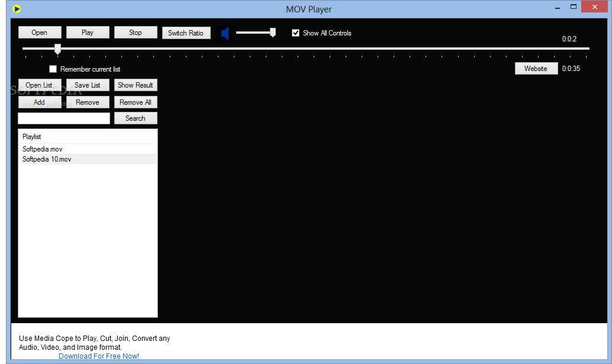Click the Search button
The image size is (612, 364).
pos(136,118)
